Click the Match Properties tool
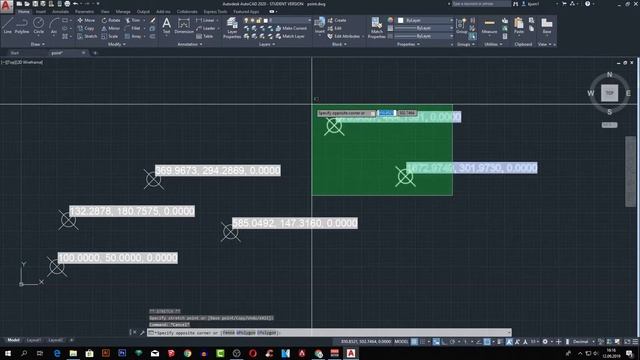Screen dimensions: 640x360 pyautogui.click(x=376, y=28)
